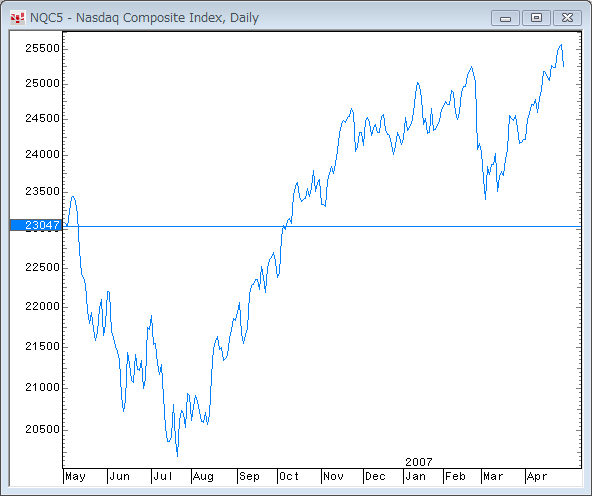592x496 pixels.
Task: Click the Feb label on date axis
Action: point(455,477)
